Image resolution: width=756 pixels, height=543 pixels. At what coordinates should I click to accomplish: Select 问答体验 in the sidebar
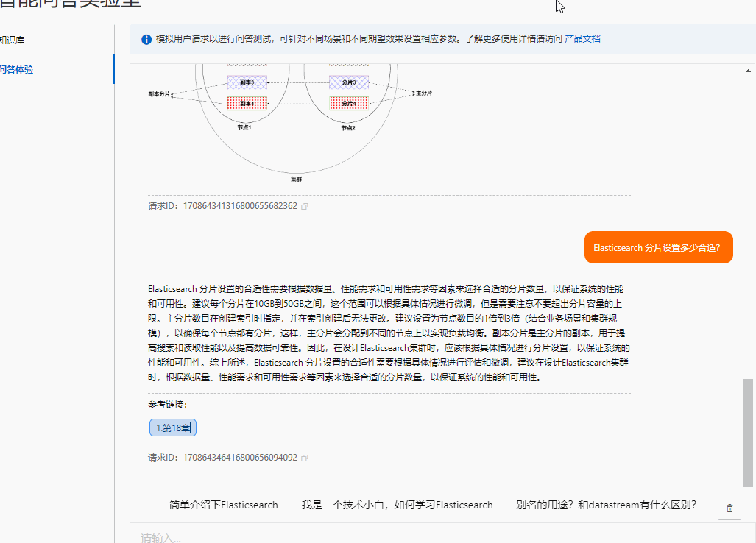click(16, 70)
